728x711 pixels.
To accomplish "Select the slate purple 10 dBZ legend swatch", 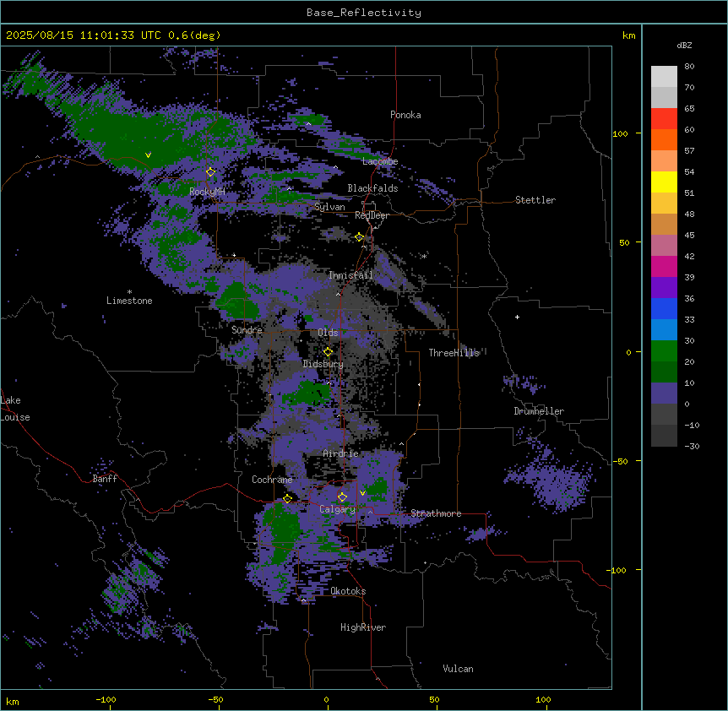I will [664, 393].
